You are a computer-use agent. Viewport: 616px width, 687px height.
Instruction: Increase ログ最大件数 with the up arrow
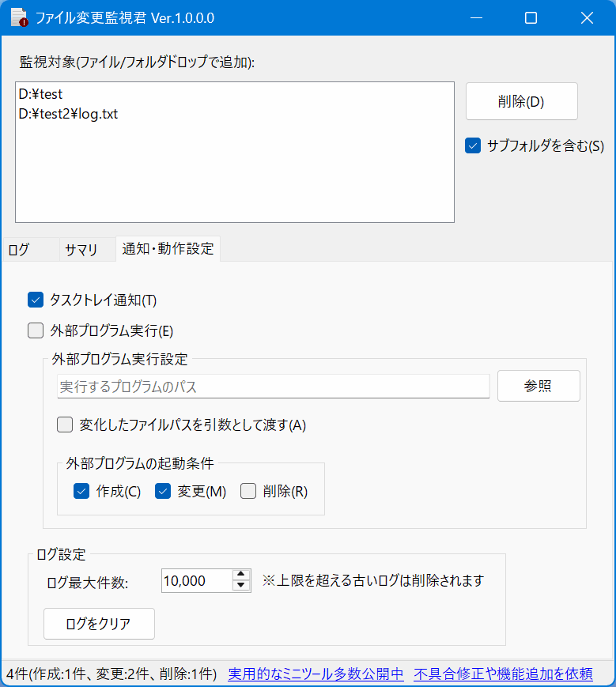coord(239,576)
